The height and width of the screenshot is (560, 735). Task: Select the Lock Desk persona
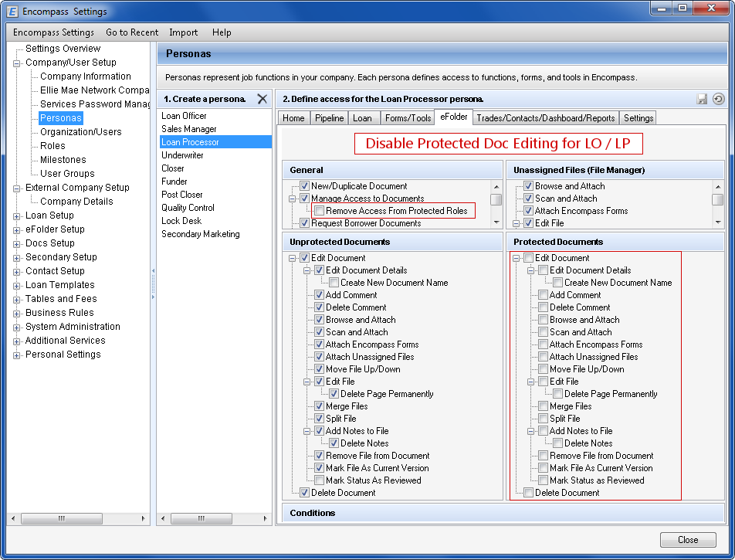pos(181,221)
